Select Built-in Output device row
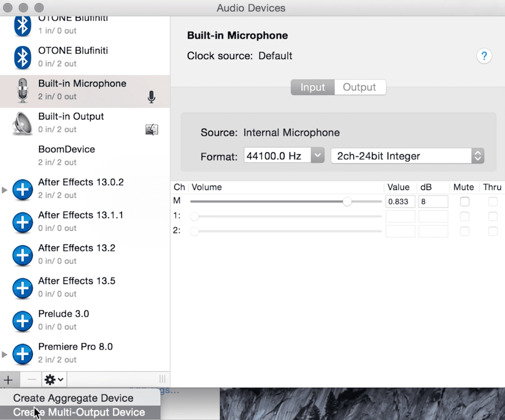 click(85, 123)
